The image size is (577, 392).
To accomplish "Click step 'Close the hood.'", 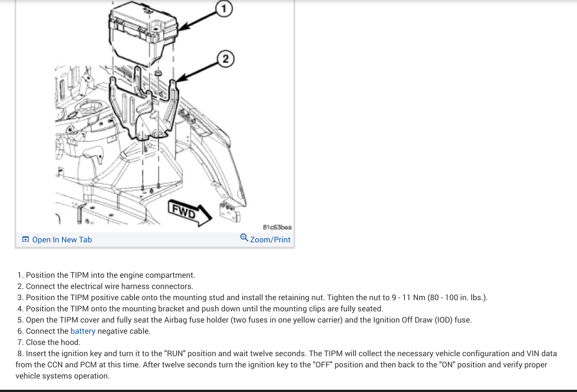I will pyautogui.click(x=53, y=342).
